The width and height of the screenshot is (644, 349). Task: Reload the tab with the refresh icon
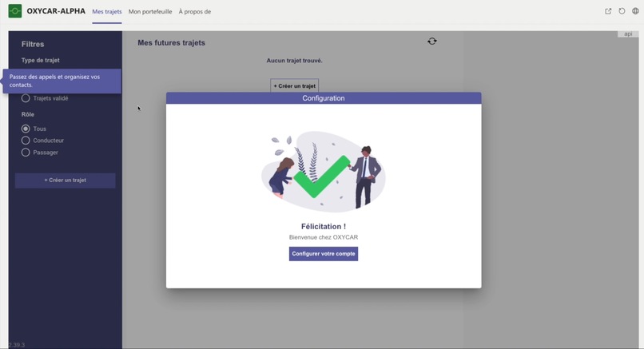622,11
